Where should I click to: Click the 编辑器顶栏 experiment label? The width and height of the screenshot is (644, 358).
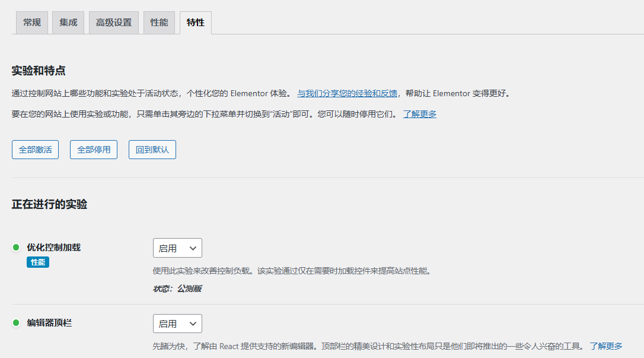(x=50, y=323)
